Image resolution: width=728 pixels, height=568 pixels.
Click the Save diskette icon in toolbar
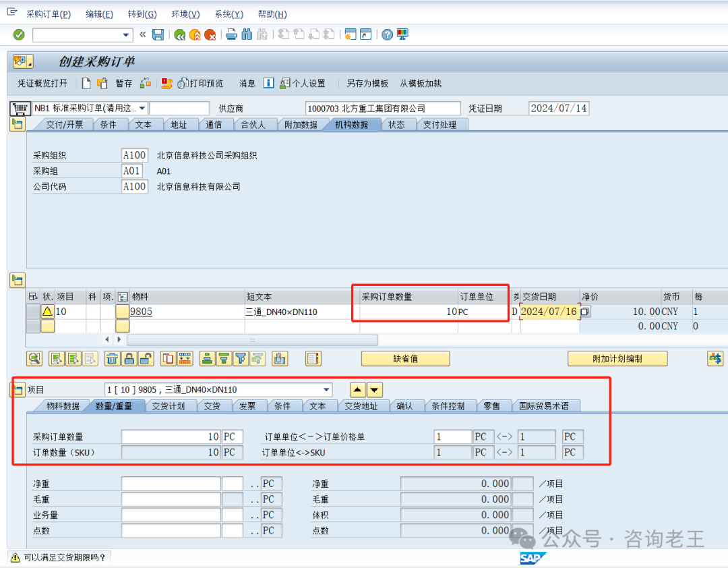[x=158, y=35]
